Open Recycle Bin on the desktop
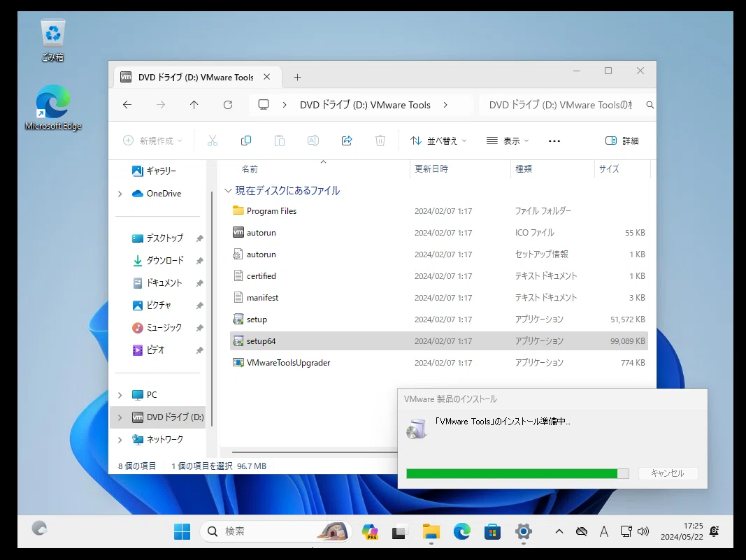Screen dimensions: 746x560 [53, 41]
